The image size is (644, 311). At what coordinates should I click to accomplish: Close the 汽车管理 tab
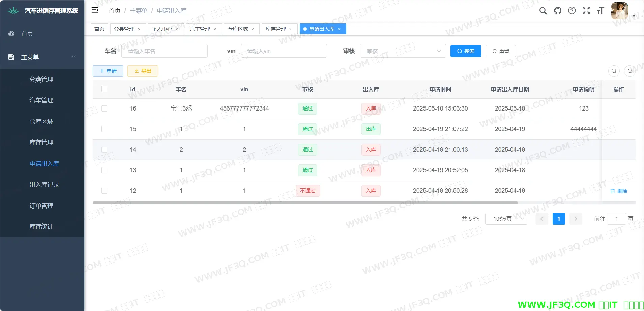pos(215,29)
